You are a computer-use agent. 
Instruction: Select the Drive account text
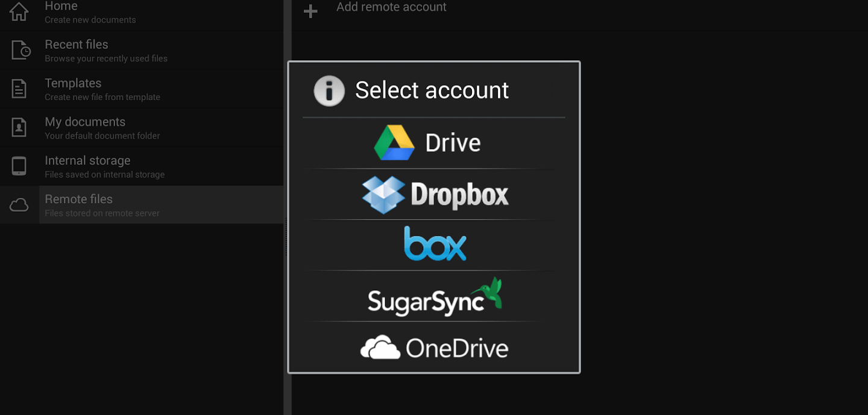(453, 143)
